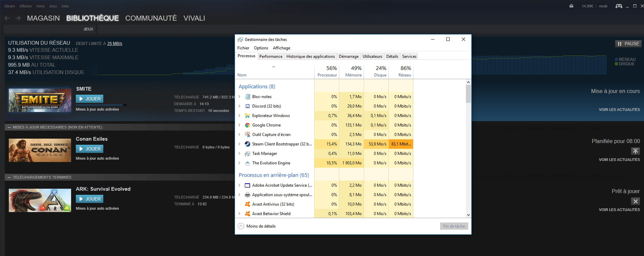
Task: Switch to Historique des applications tab
Action: pos(310,56)
